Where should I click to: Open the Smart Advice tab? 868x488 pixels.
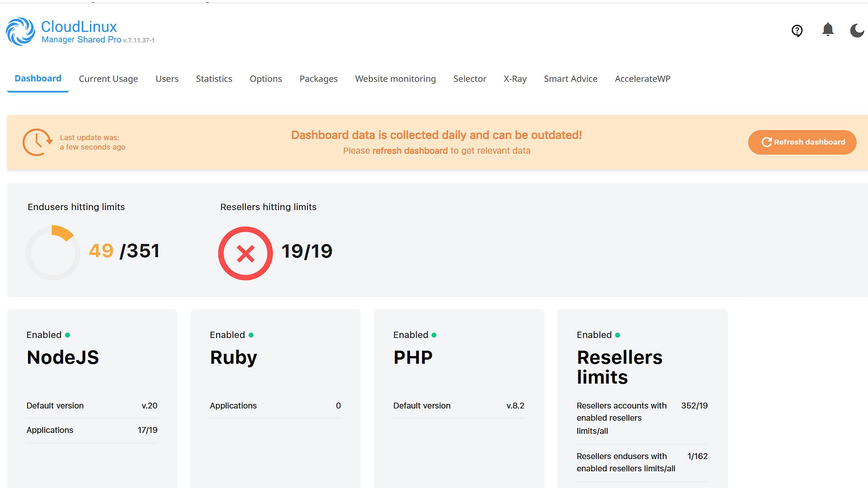pos(571,79)
